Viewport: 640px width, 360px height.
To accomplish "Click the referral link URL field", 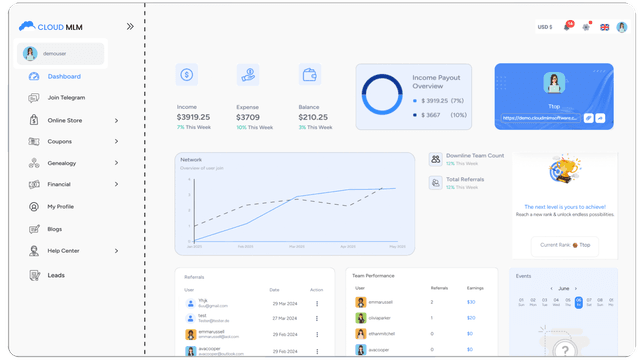I will [540, 118].
